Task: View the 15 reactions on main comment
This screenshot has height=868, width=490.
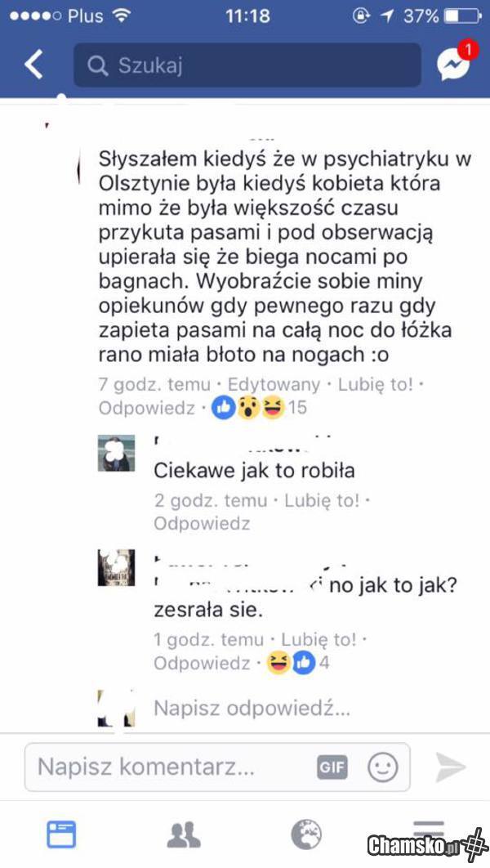Action: pos(260,408)
